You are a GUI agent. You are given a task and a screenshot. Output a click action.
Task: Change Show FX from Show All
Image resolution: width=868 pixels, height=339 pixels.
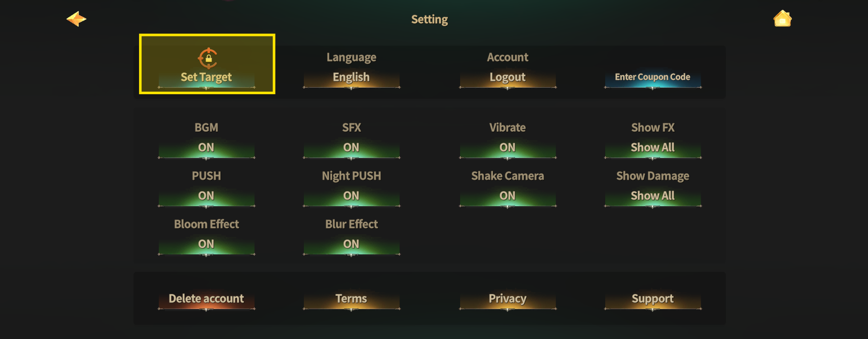click(652, 148)
